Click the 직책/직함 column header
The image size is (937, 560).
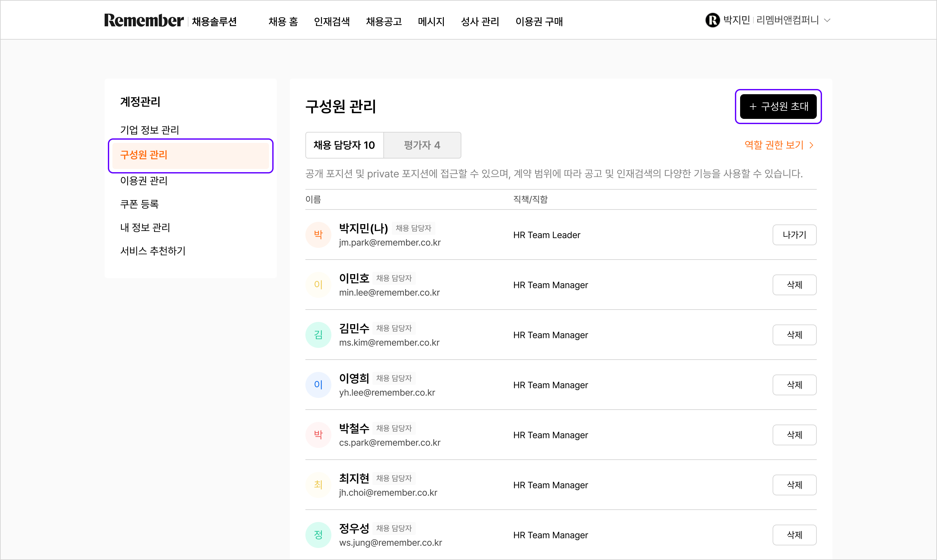(530, 199)
